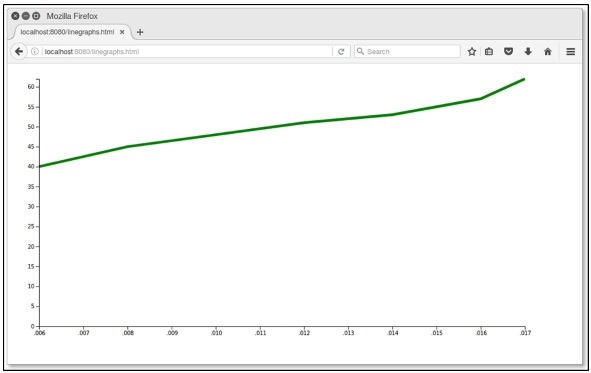Click x-axis label .008
The height and width of the screenshot is (373, 591).
(128, 333)
